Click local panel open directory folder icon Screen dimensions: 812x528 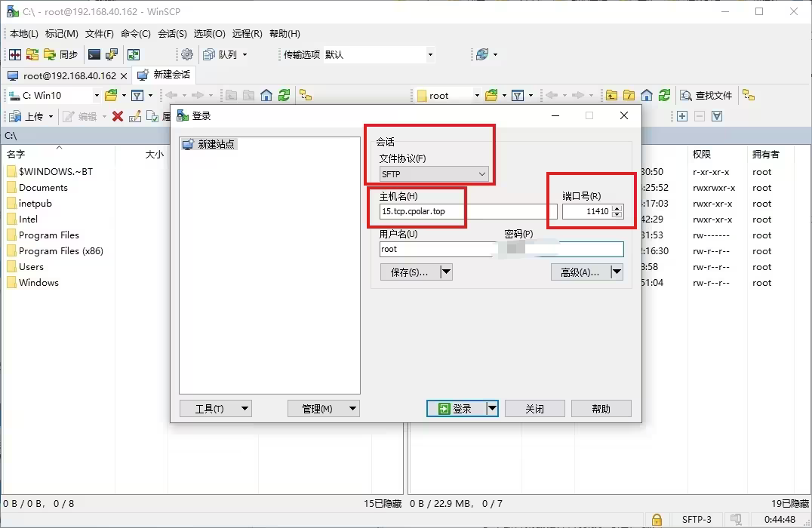(x=111, y=95)
